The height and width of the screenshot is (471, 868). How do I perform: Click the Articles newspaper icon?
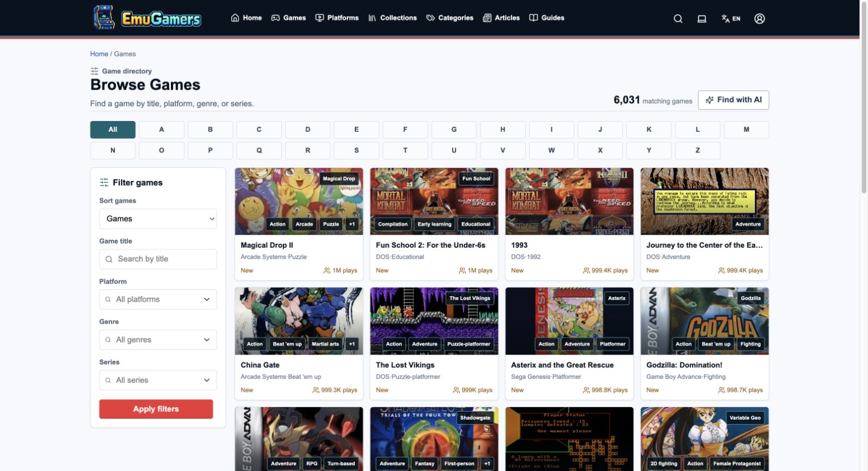click(487, 18)
